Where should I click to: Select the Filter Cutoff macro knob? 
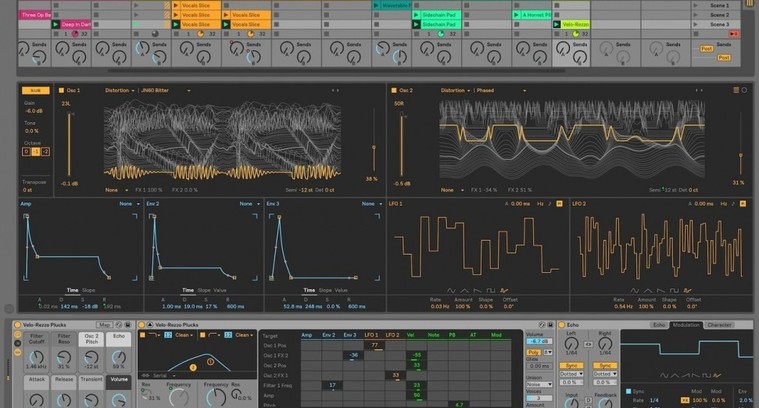pos(37,358)
